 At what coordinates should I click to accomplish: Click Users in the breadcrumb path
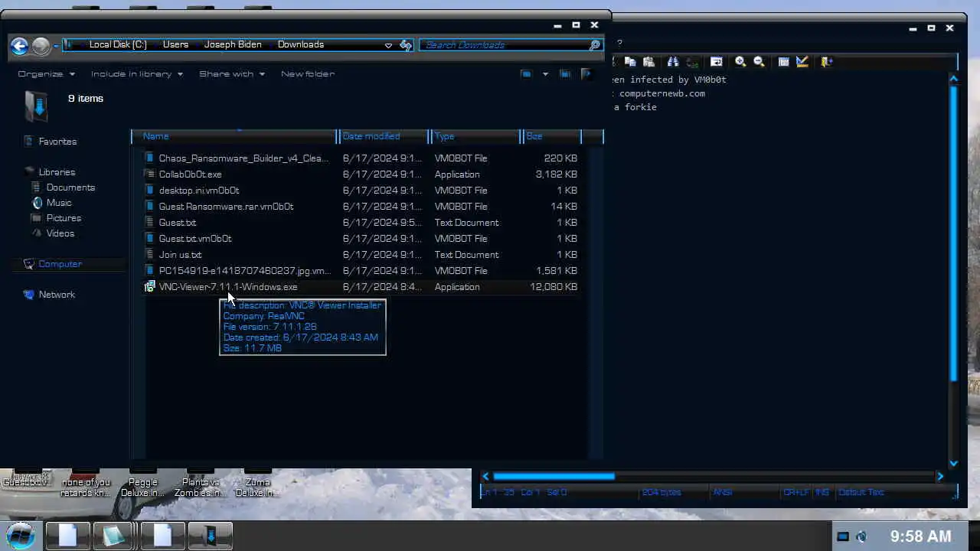pyautogui.click(x=175, y=44)
